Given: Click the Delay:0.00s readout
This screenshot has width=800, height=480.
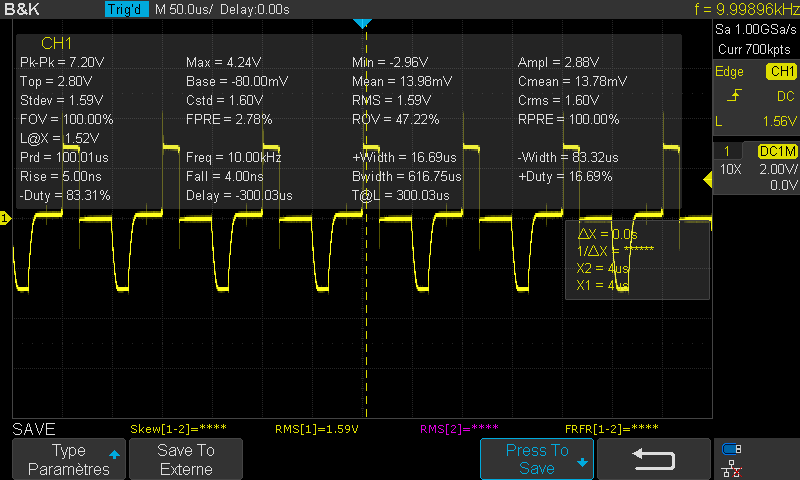Looking at the screenshot, I should (x=255, y=10).
